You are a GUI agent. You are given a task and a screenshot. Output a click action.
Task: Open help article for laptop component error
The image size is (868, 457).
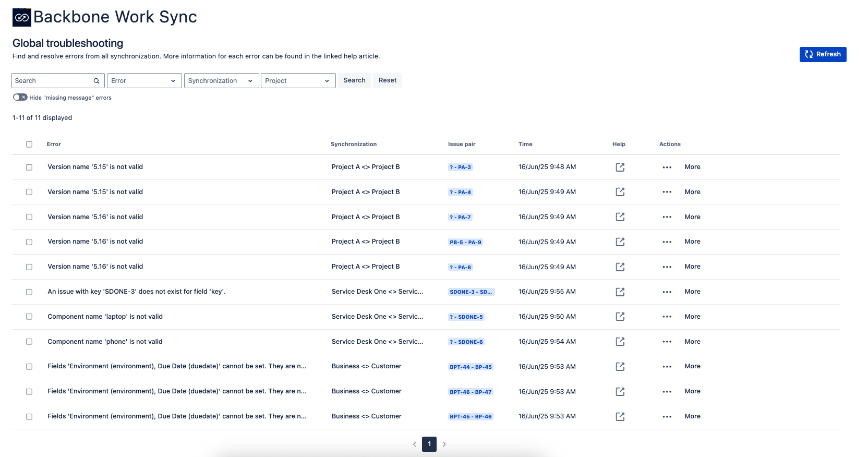click(620, 317)
